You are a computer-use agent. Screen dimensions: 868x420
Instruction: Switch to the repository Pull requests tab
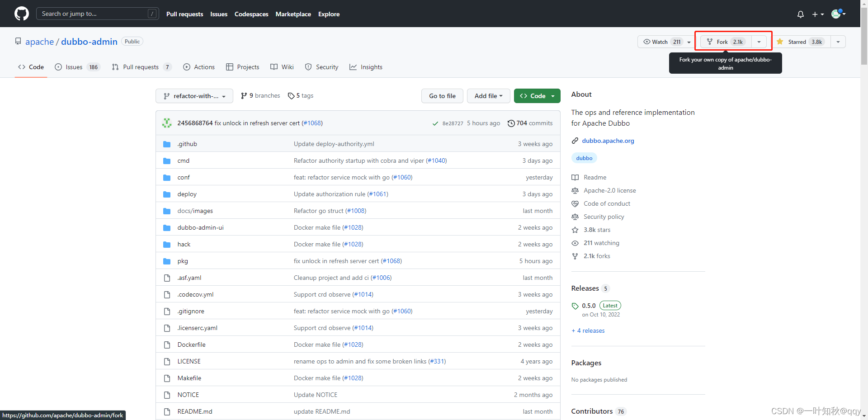click(x=142, y=67)
